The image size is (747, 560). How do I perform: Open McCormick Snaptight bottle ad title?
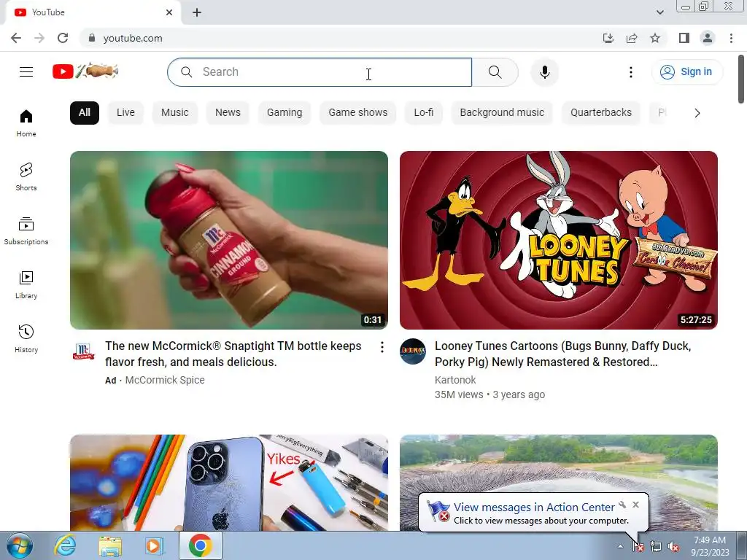tap(233, 354)
